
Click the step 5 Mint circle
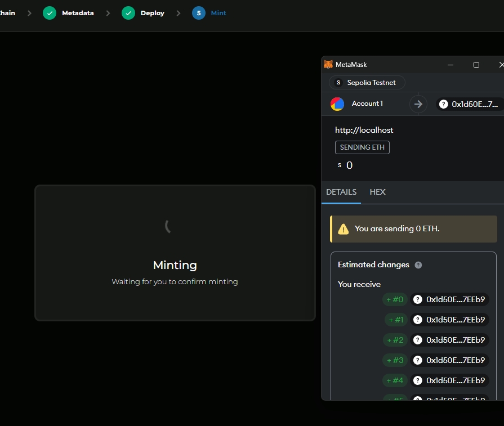[198, 13]
